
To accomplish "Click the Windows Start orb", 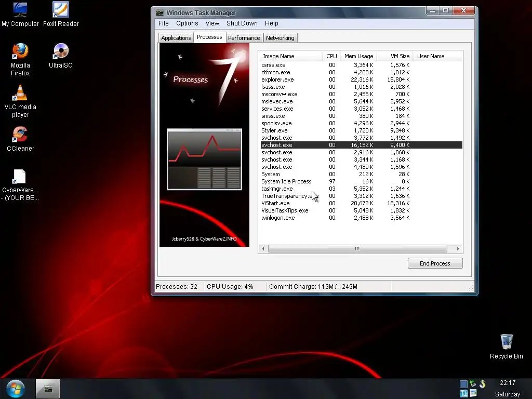I will tap(15, 389).
